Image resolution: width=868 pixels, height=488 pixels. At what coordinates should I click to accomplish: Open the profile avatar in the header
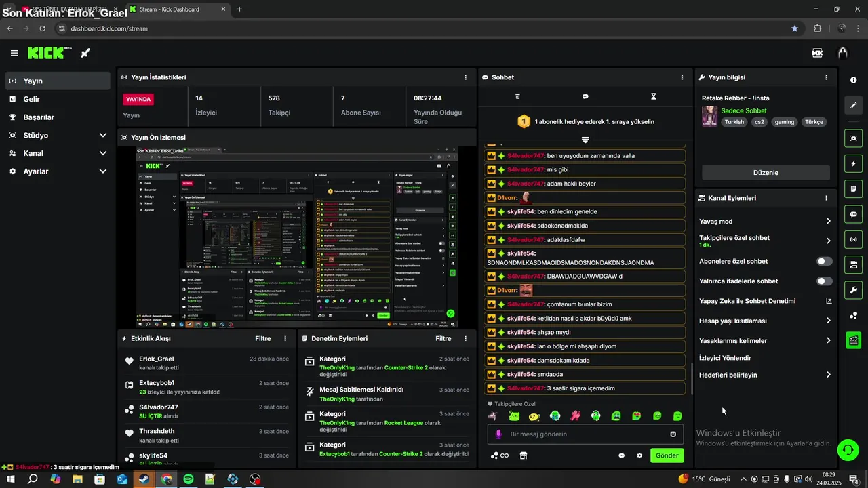843,53
